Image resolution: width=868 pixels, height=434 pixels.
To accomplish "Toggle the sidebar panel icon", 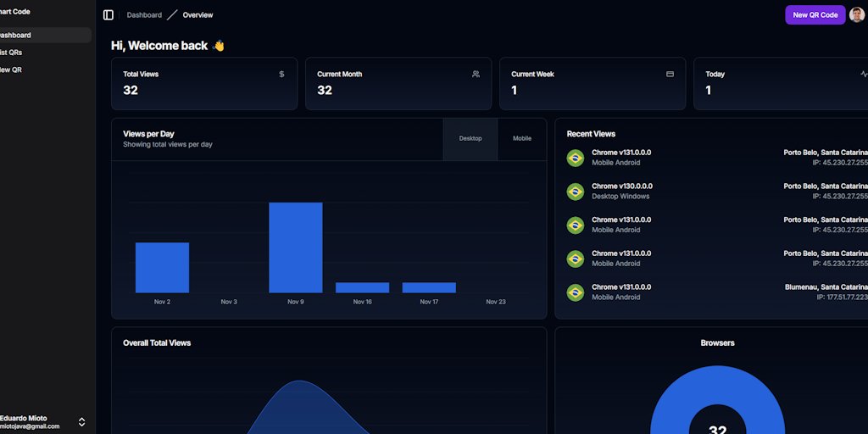I will click(108, 15).
